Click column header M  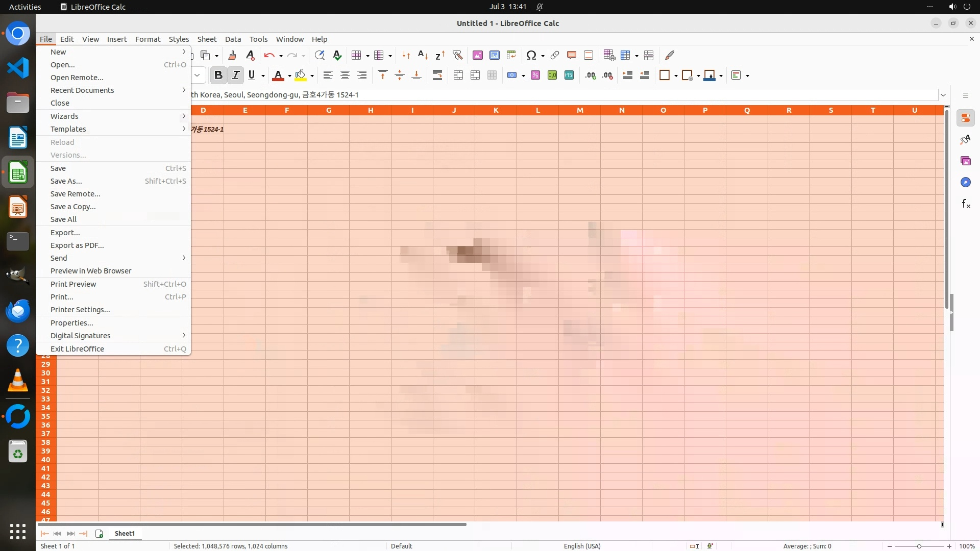[x=580, y=110]
